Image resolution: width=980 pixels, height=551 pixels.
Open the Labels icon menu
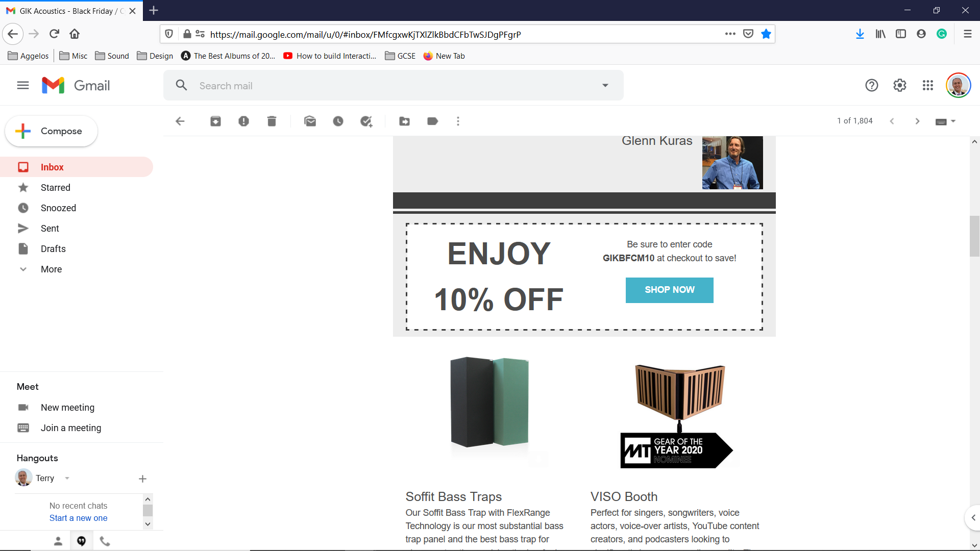[x=432, y=121]
